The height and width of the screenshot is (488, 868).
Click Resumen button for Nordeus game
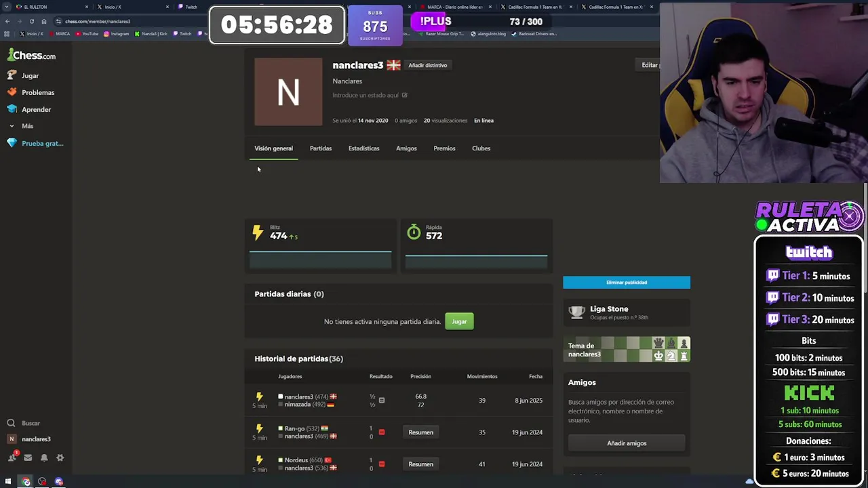[x=420, y=464]
